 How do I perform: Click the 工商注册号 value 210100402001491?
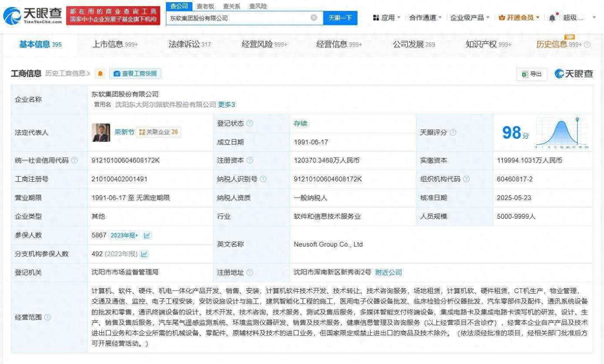[119, 179]
